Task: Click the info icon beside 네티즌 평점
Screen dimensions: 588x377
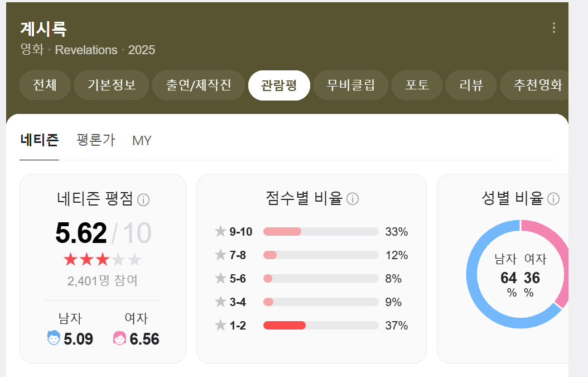Action: click(x=143, y=199)
